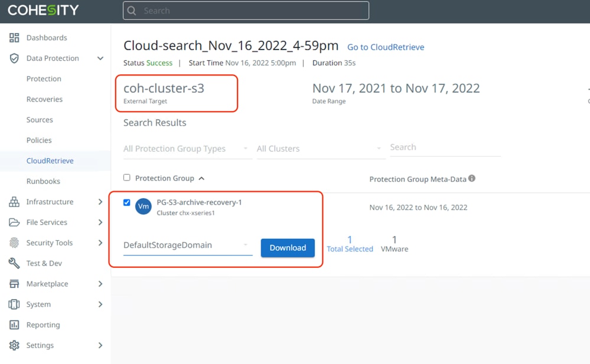The height and width of the screenshot is (364, 590).
Task: Open the Policies menu item
Action: click(39, 140)
